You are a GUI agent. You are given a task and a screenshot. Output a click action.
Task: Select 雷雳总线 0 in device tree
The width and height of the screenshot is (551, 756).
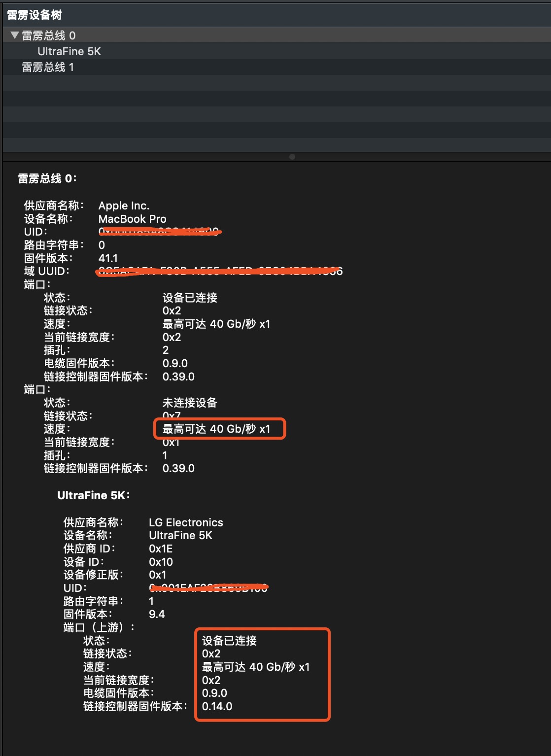[276, 35]
